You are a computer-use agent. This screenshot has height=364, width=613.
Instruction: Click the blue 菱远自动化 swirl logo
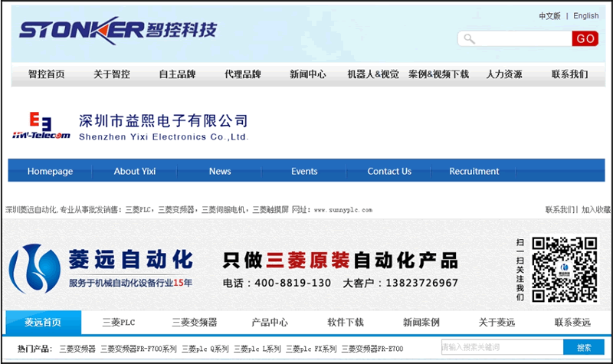(x=34, y=269)
